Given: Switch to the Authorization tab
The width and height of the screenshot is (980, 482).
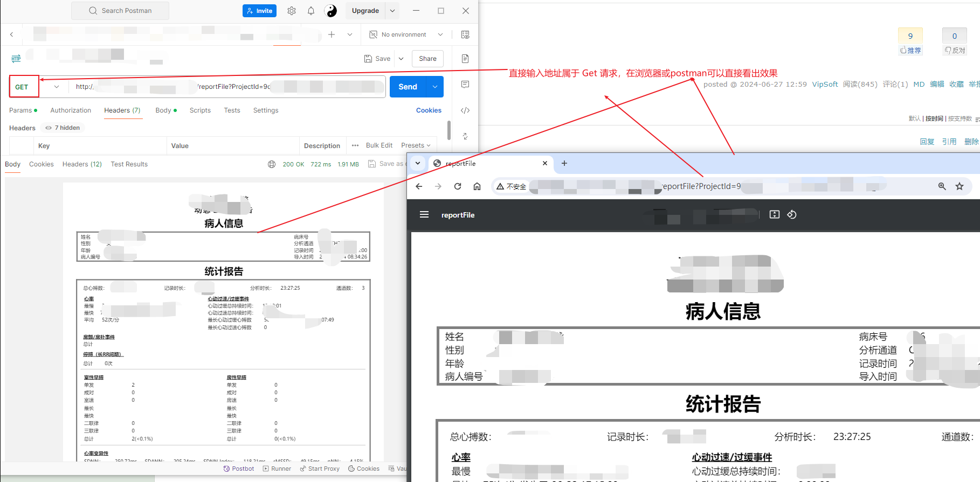Looking at the screenshot, I should [71, 110].
